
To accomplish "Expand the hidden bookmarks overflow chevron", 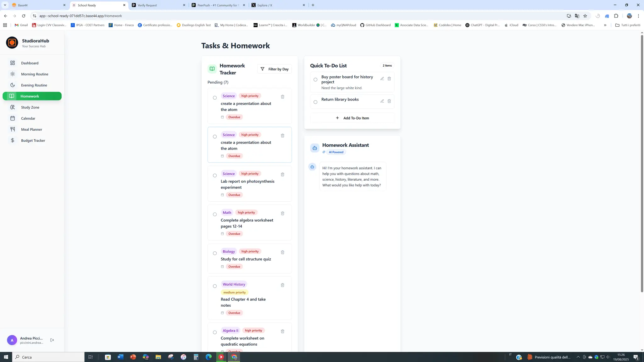I will click(x=605, y=25).
